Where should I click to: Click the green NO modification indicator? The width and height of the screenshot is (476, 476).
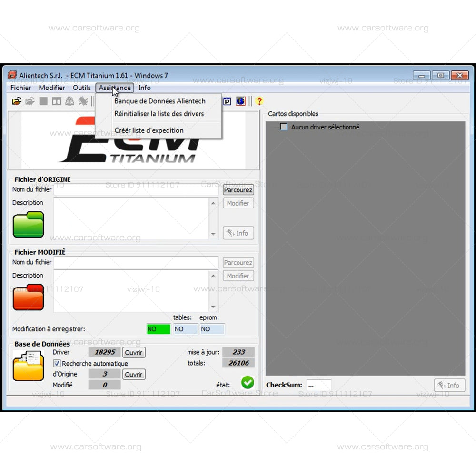coord(159,329)
